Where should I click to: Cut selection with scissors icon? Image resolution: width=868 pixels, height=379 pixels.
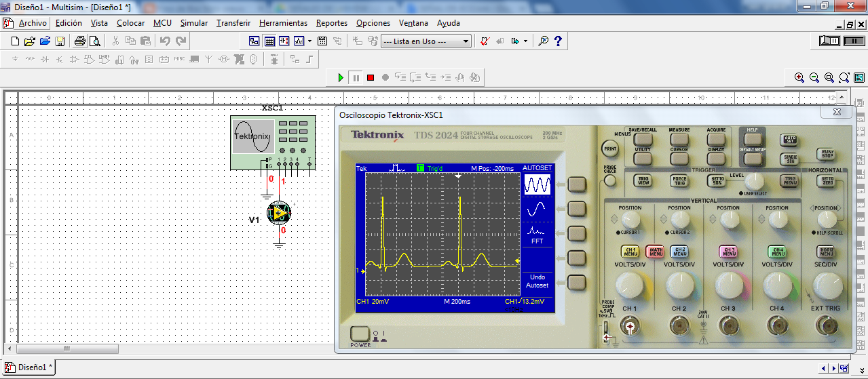tap(115, 41)
